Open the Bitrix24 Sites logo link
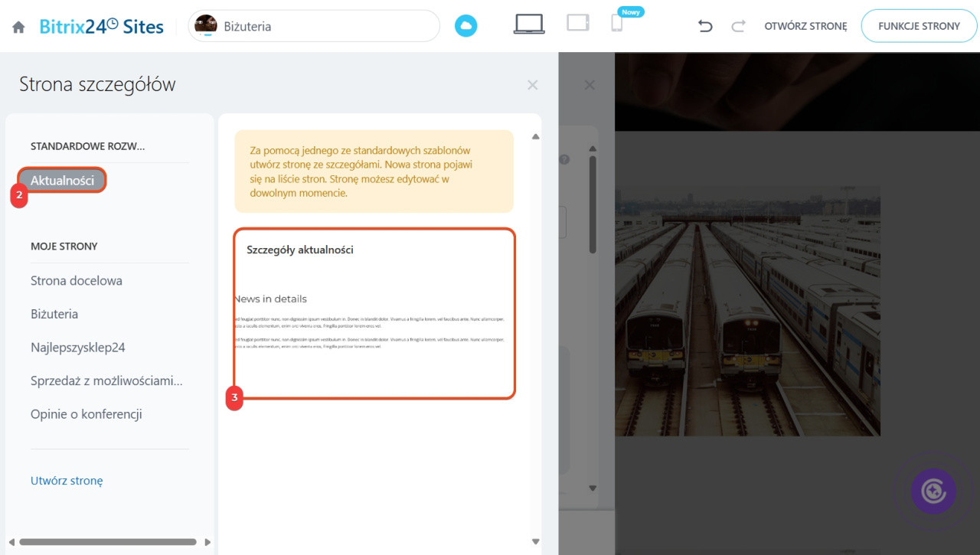The width and height of the screenshot is (980, 555). (x=102, y=26)
